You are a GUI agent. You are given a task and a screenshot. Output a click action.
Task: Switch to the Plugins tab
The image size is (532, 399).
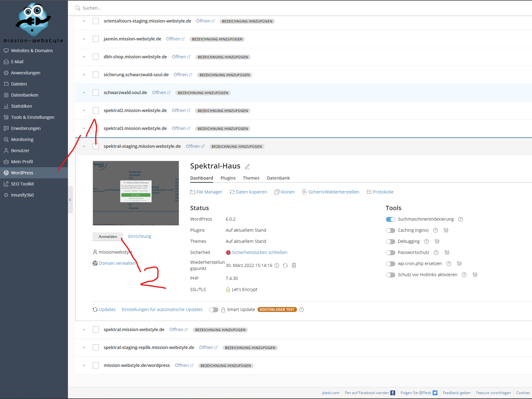pyautogui.click(x=228, y=178)
